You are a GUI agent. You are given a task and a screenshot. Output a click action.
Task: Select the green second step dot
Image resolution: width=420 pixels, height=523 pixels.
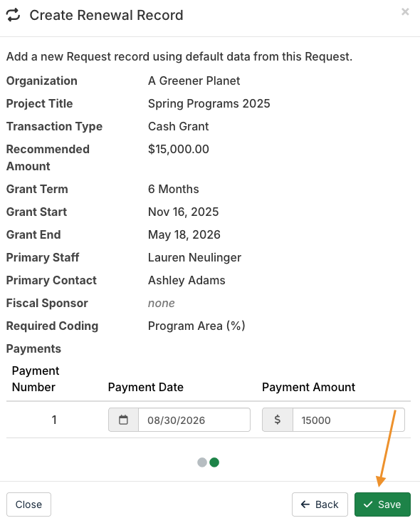pyautogui.click(x=214, y=462)
